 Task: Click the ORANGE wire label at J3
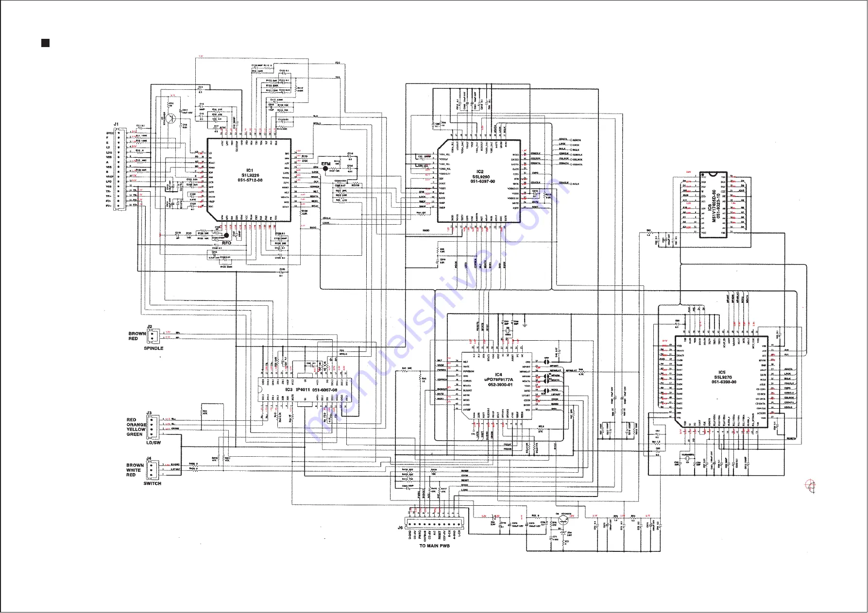click(x=136, y=425)
